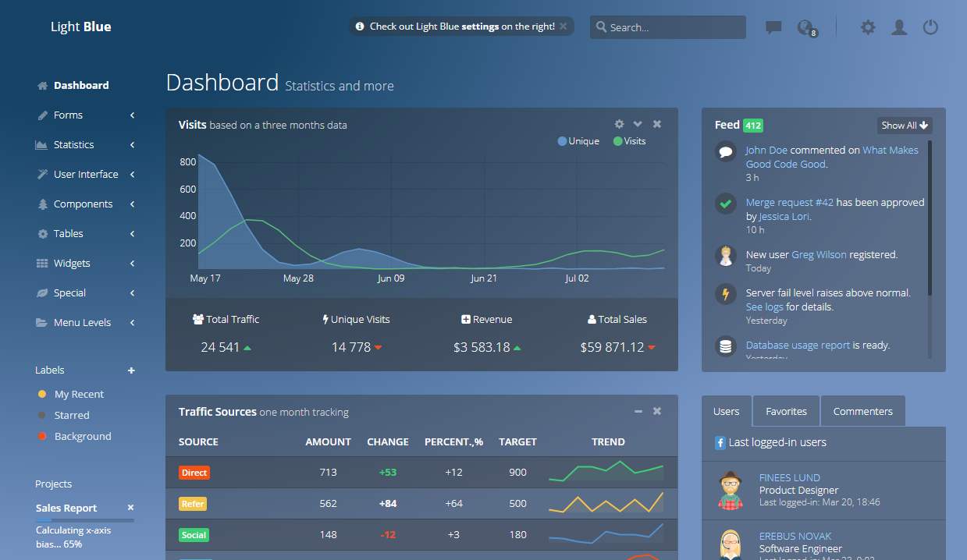967x560 pixels.
Task: Toggle the Visits series in chart legend
Action: coord(629,141)
